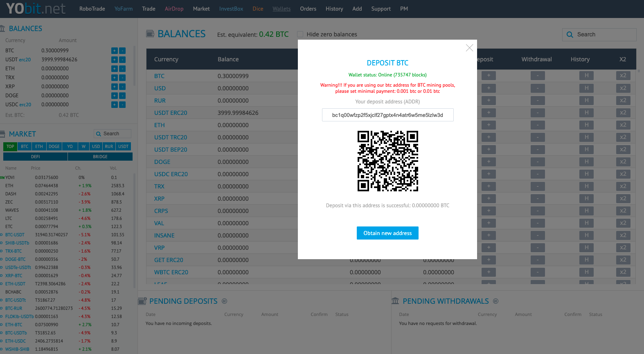Open the Dice page

[258, 9]
